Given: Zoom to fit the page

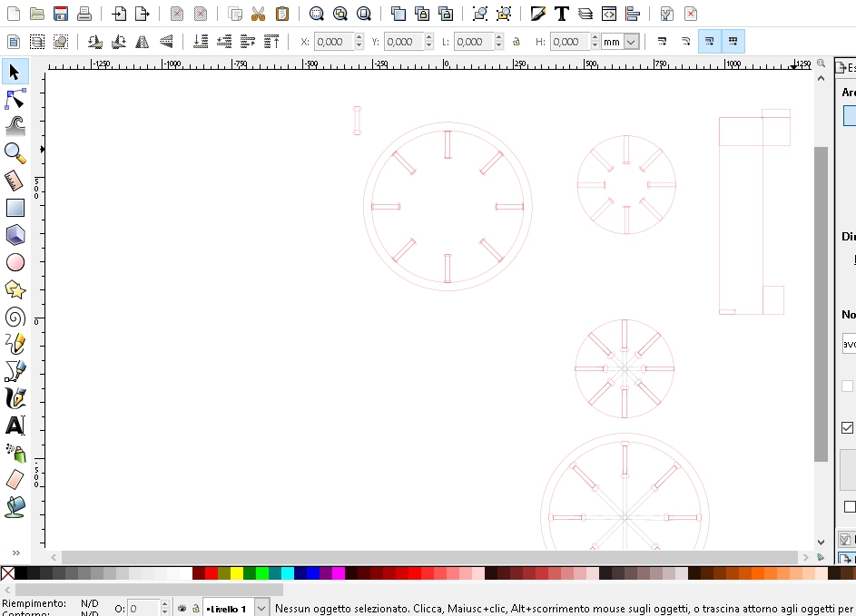Looking at the screenshot, I should pos(364,14).
